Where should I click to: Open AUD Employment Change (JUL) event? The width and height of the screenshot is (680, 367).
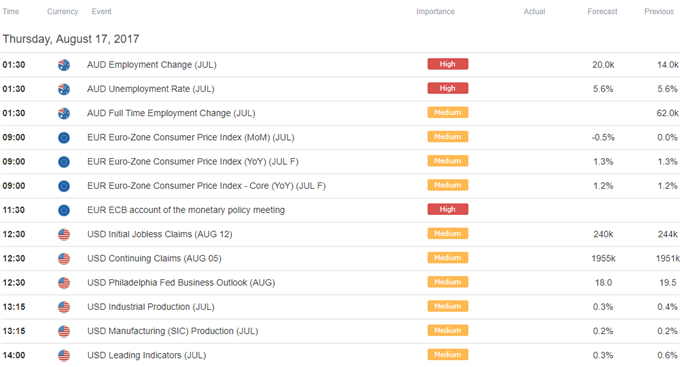coord(152,65)
